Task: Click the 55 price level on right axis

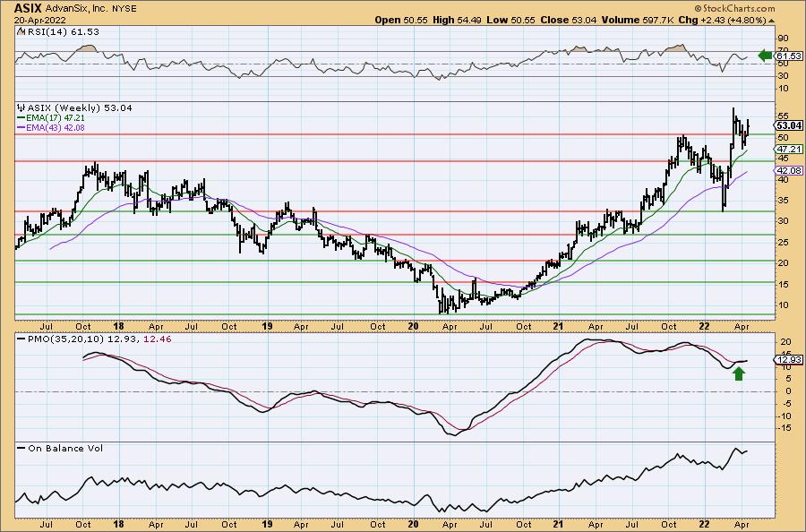Action: [x=784, y=116]
